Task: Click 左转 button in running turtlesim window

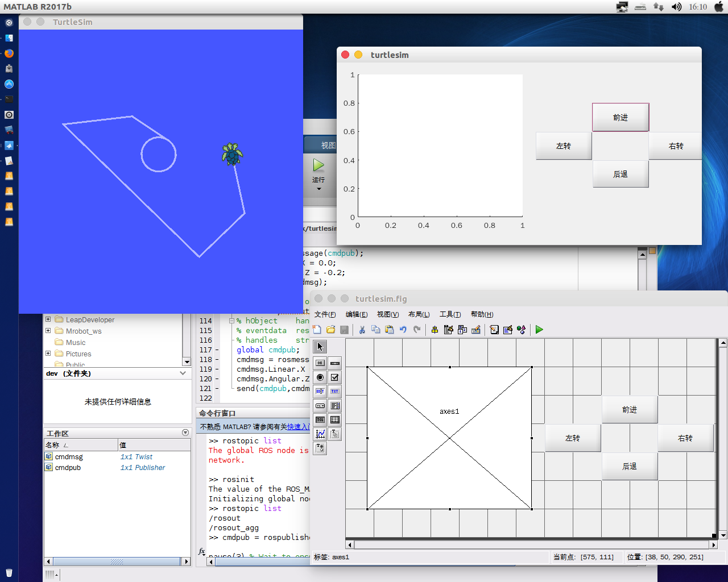Action: pyautogui.click(x=564, y=146)
